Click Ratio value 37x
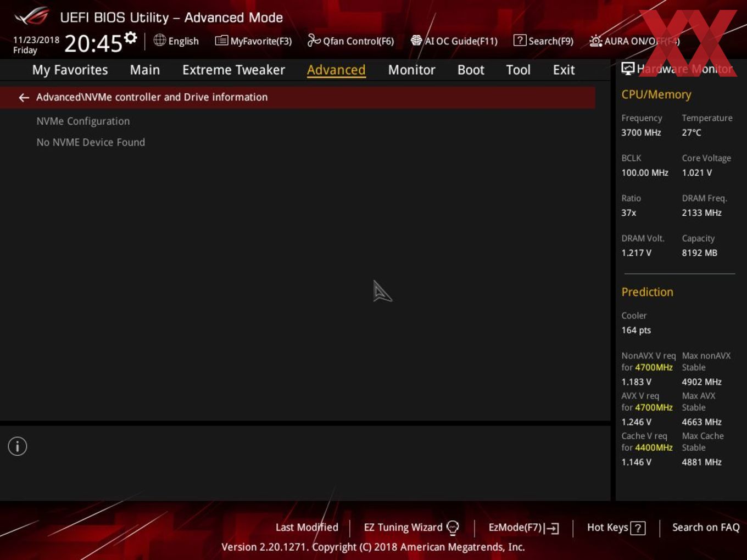This screenshot has height=560, width=747. [x=628, y=213]
